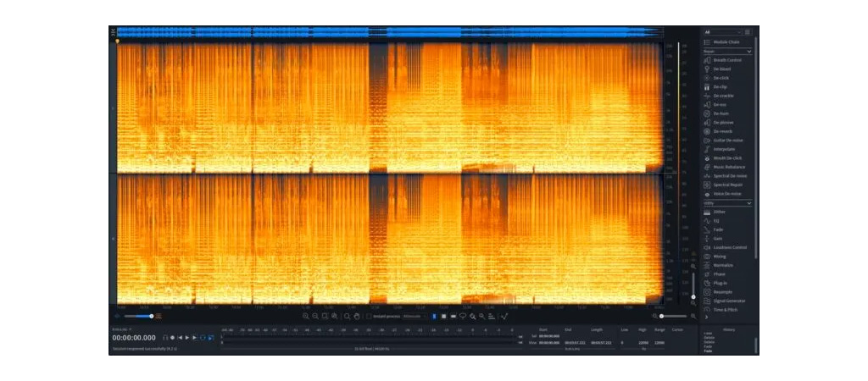Open the De-reverb module
This screenshot has height=381, width=868.
pos(721,131)
